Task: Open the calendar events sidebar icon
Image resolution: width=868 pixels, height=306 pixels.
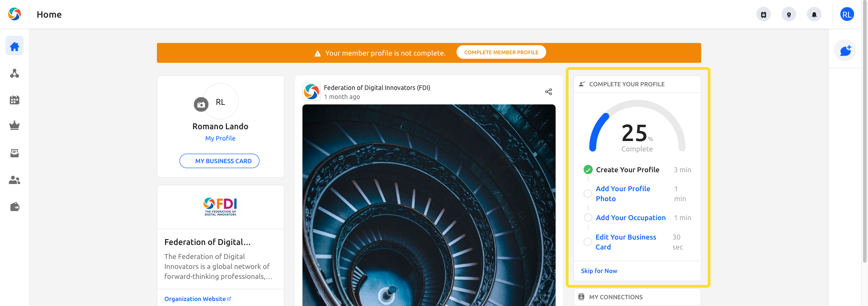Action: pyautogui.click(x=14, y=100)
